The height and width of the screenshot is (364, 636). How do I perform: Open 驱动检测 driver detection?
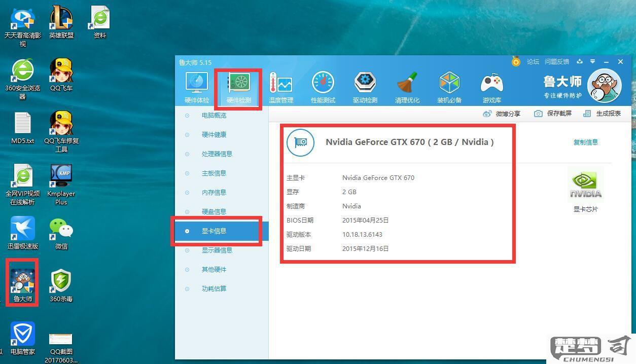[x=365, y=87]
